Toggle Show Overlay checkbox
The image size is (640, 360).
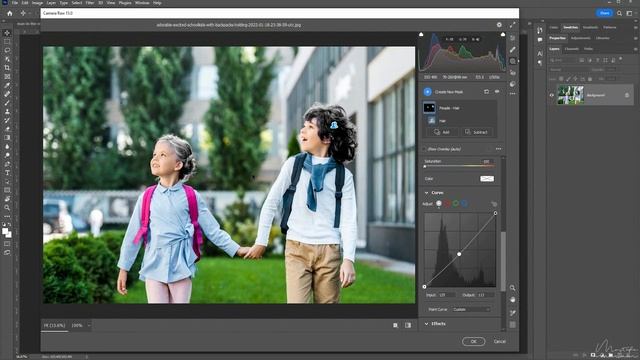[424, 149]
